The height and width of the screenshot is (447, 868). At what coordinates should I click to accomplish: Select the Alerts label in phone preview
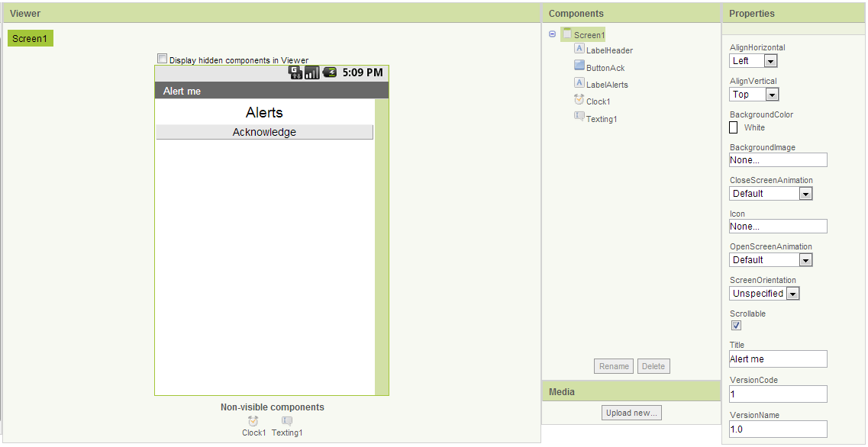(x=265, y=112)
